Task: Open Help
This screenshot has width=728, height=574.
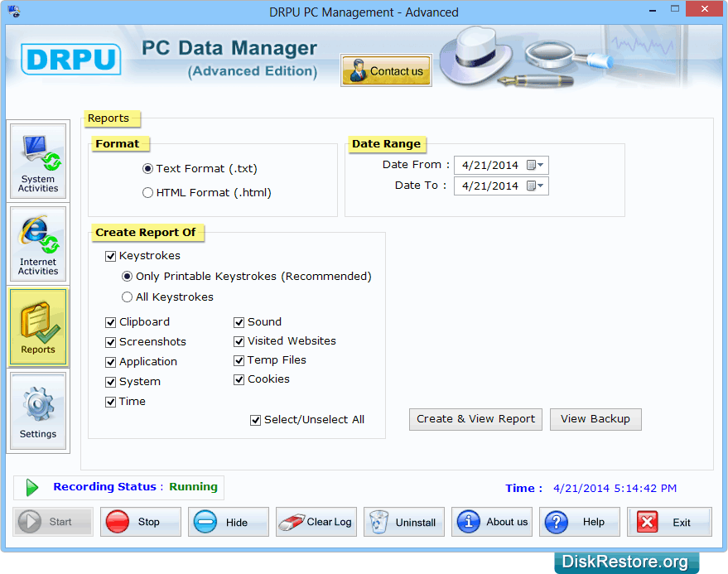Action: tap(580, 522)
